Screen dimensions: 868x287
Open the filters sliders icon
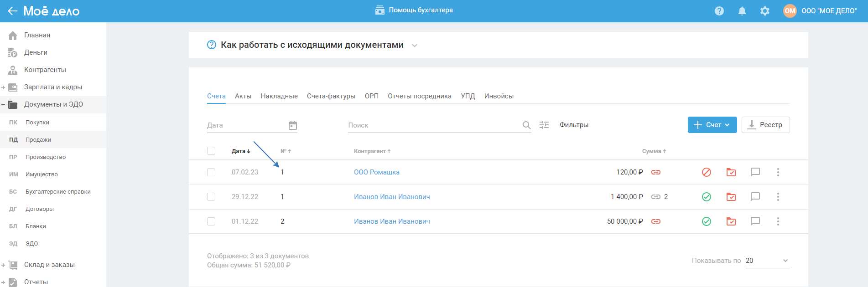tap(544, 125)
